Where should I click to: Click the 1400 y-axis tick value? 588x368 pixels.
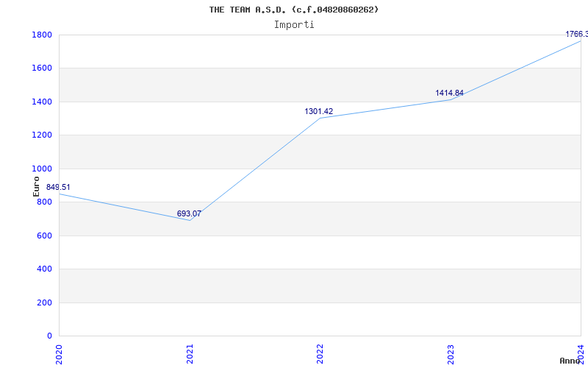(x=41, y=102)
